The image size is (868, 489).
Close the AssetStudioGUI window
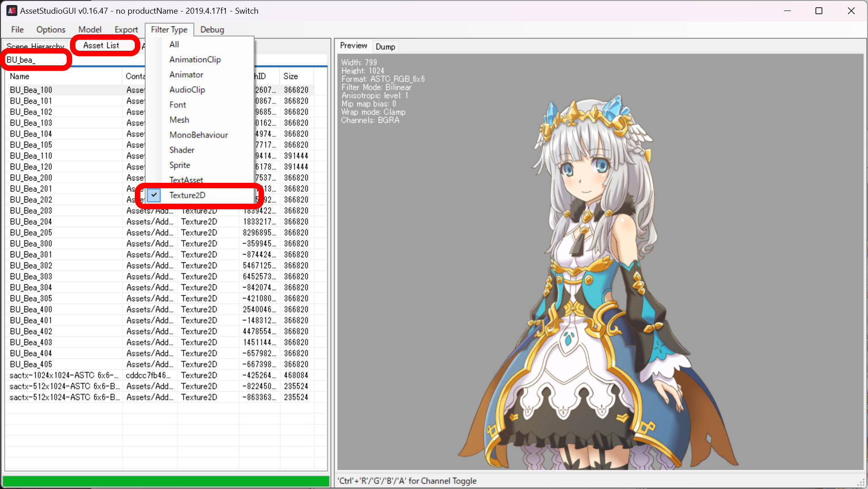click(x=851, y=11)
